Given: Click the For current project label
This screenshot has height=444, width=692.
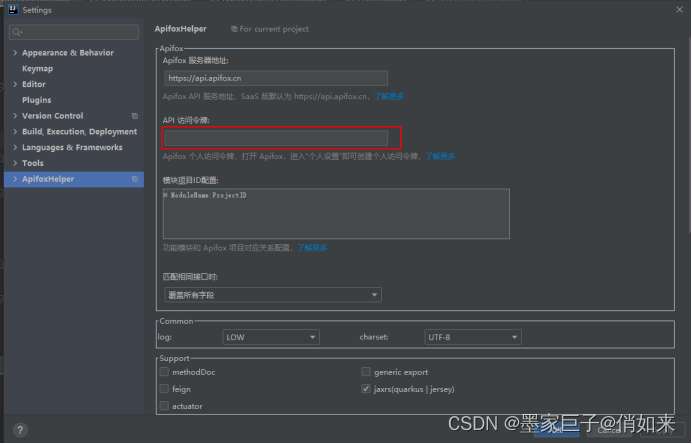Looking at the screenshot, I should 274,29.
